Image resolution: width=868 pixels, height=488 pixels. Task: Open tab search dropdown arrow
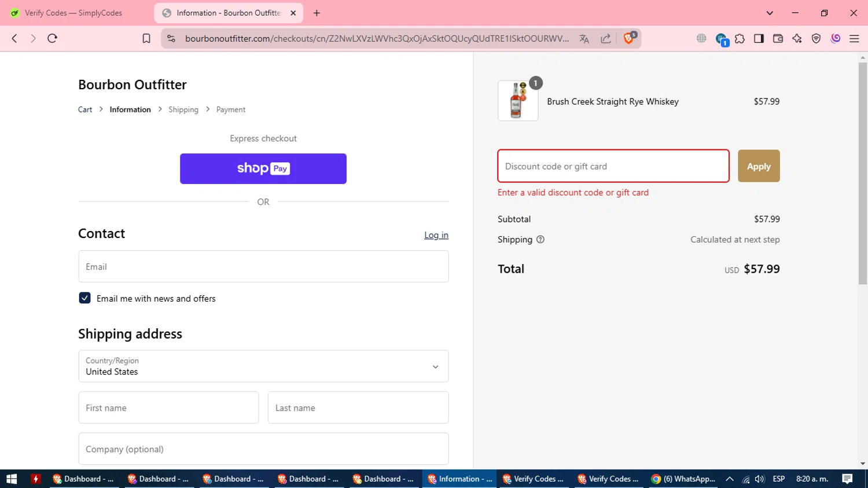(770, 13)
